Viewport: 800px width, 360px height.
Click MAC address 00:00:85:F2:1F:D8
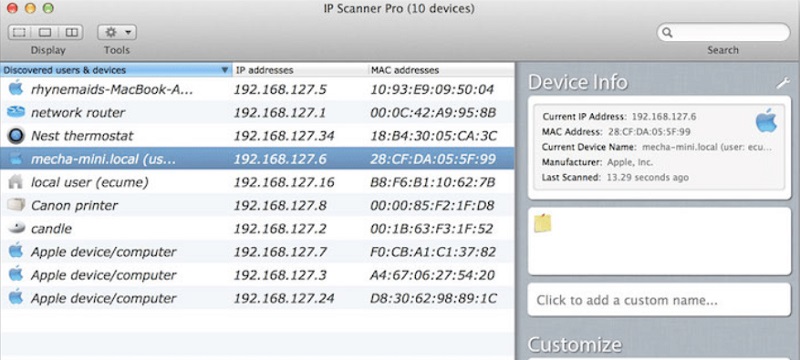click(x=432, y=205)
